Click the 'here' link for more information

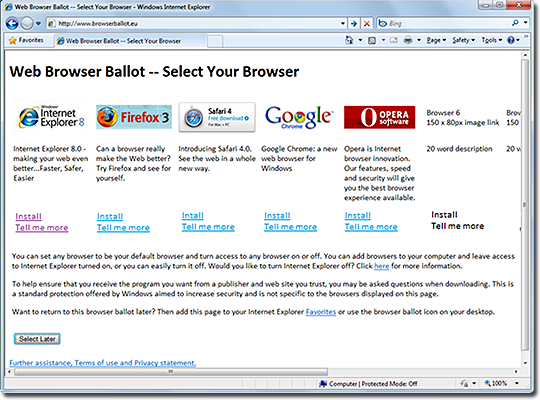tap(382, 266)
